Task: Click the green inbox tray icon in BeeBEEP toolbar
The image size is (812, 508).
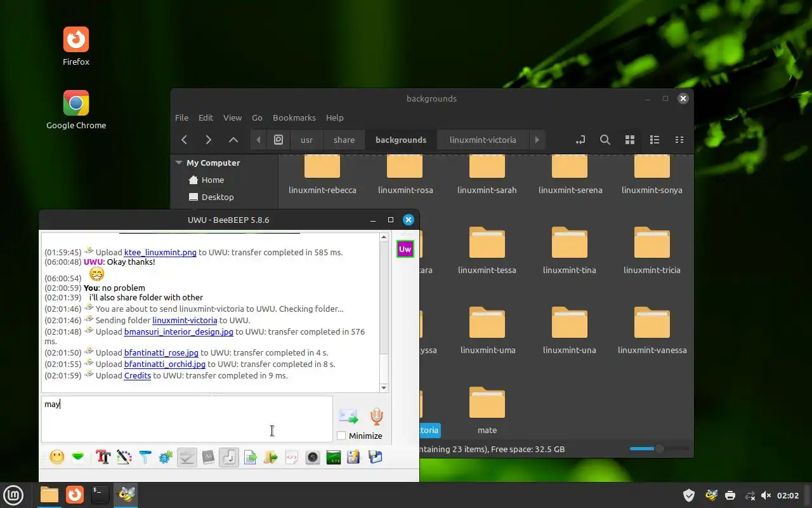Action: [78, 457]
